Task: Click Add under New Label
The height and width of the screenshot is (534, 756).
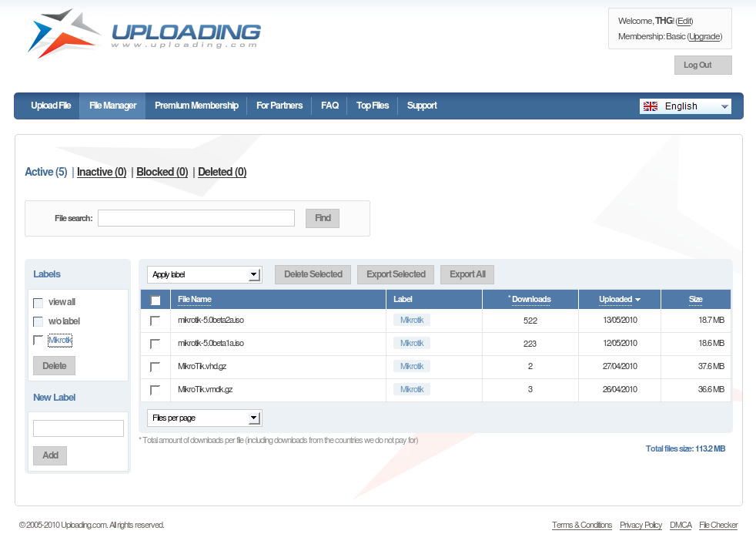Action: tap(50, 455)
